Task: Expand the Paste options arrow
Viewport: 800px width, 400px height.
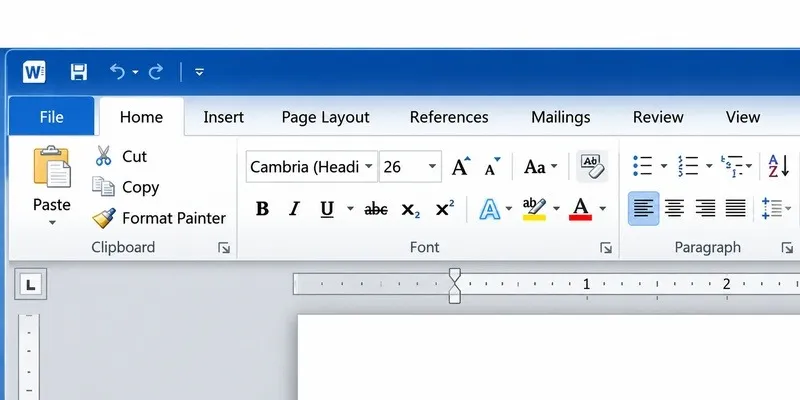Action: click(52, 223)
